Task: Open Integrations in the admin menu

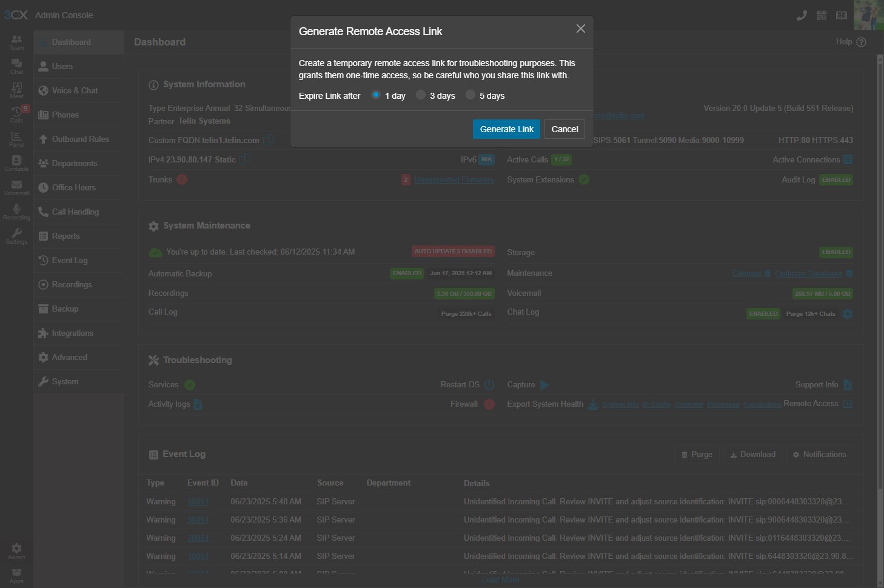Action: [x=79, y=333]
